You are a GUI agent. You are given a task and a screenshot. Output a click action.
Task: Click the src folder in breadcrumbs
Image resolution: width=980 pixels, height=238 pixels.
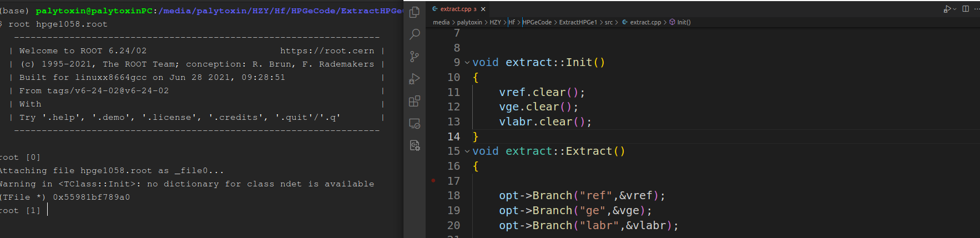pyautogui.click(x=609, y=22)
